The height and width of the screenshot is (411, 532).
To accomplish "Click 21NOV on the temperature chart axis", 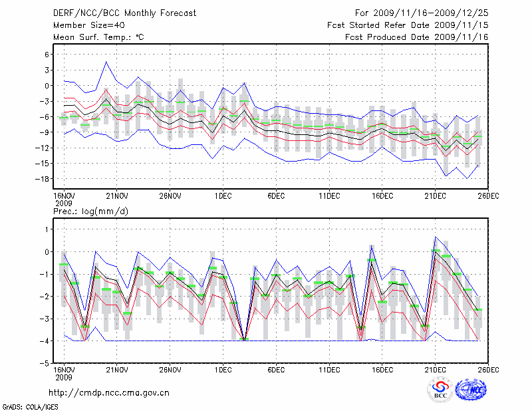I will (117, 195).
